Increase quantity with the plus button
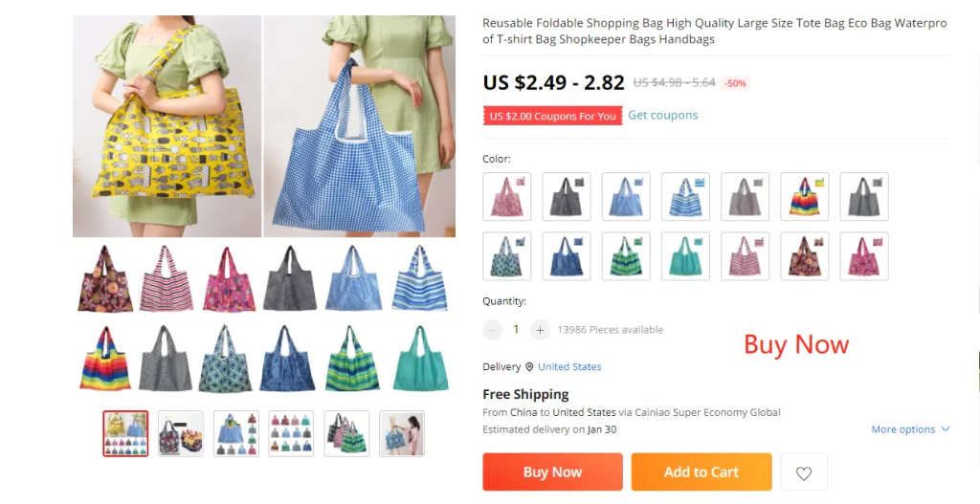This screenshot has height=504, width=980. 540,330
